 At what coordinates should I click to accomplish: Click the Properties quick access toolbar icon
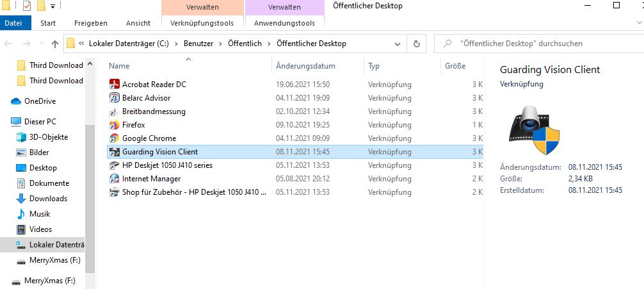click(x=27, y=6)
